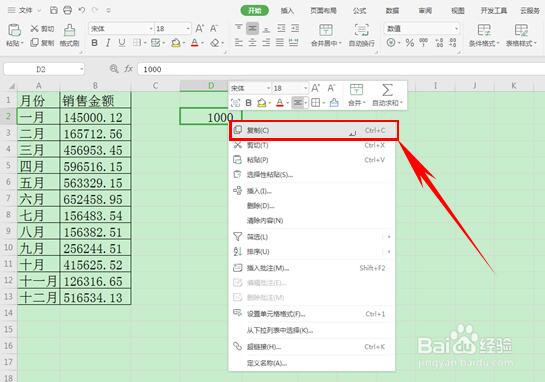The width and height of the screenshot is (545, 382).
Task: Click fill color bucket in ribbon
Action: (x=176, y=43)
